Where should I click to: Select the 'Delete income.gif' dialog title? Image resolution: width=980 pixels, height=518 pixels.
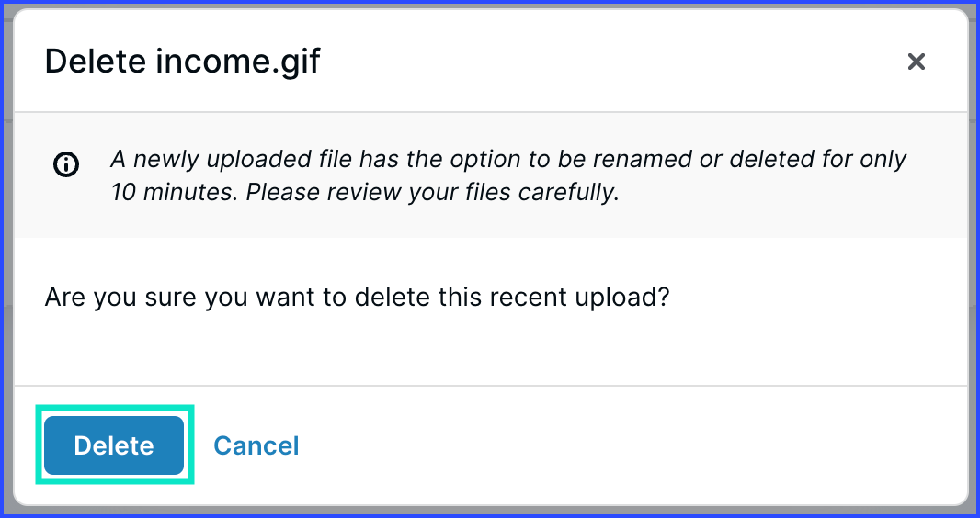[x=183, y=62]
